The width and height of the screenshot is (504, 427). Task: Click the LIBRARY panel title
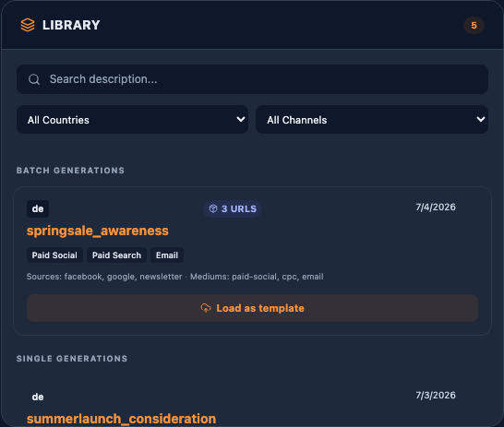71,25
